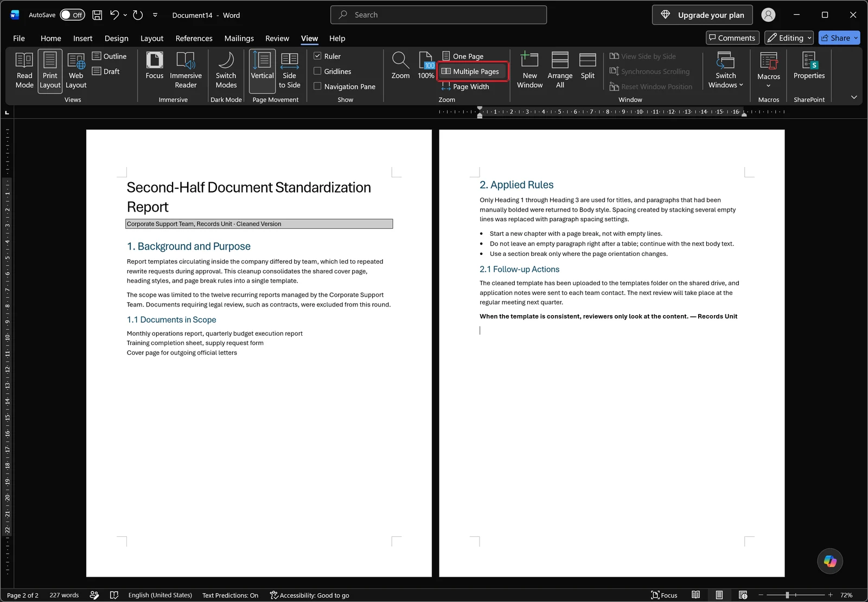Enable the Gridlines checkbox

pos(317,71)
